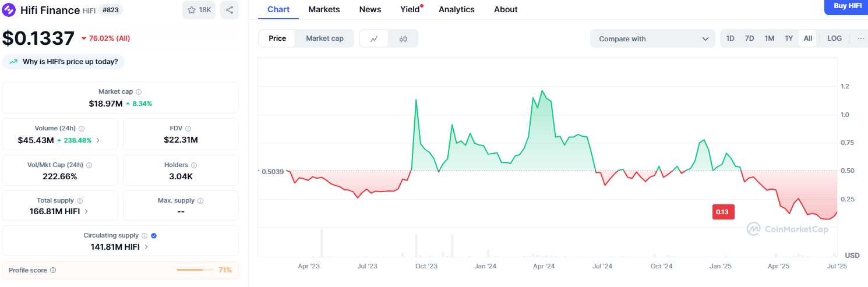Set chart range to 1D

pos(730,38)
